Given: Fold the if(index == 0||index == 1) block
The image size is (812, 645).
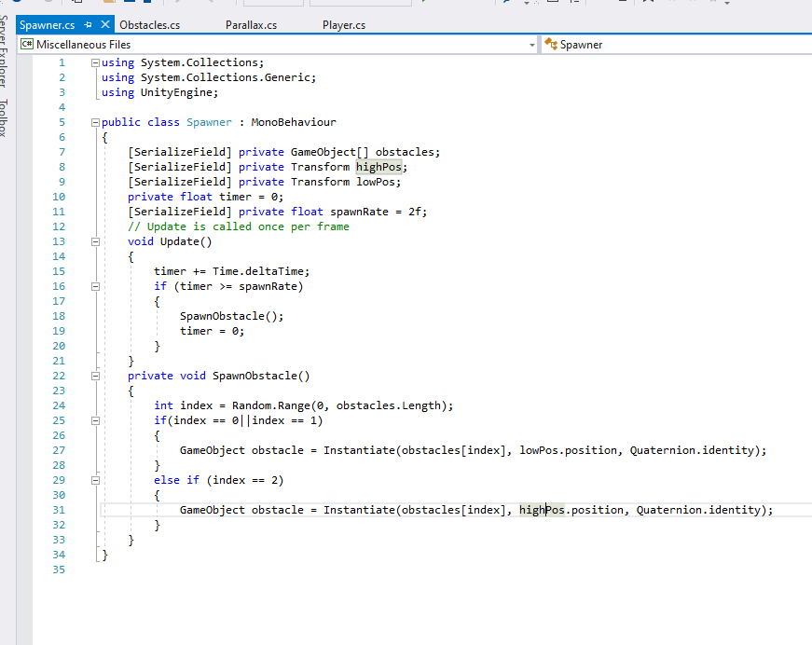Looking at the screenshot, I should pos(95,420).
